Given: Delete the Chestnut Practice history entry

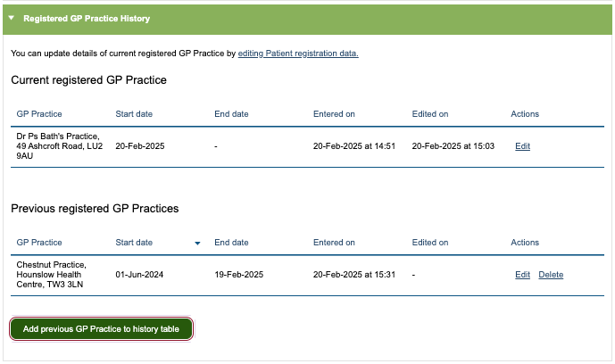Looking at the screenshot, I should click(x=551, y=275).
